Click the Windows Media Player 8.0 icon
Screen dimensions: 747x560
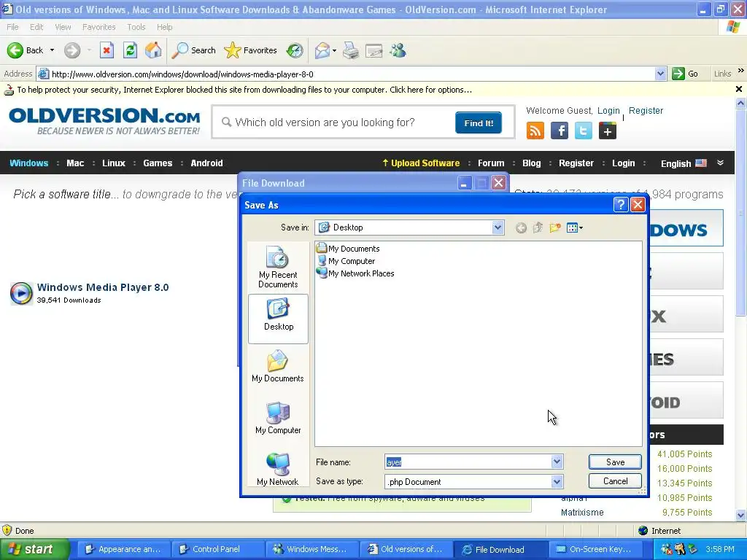pos(21,293)
